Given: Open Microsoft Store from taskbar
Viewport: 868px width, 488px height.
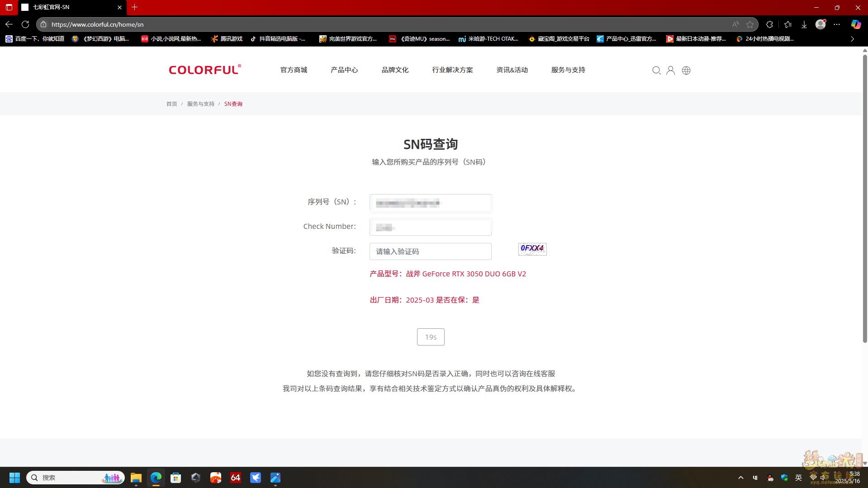Looking at the screenshot, I should coord(176,478).
